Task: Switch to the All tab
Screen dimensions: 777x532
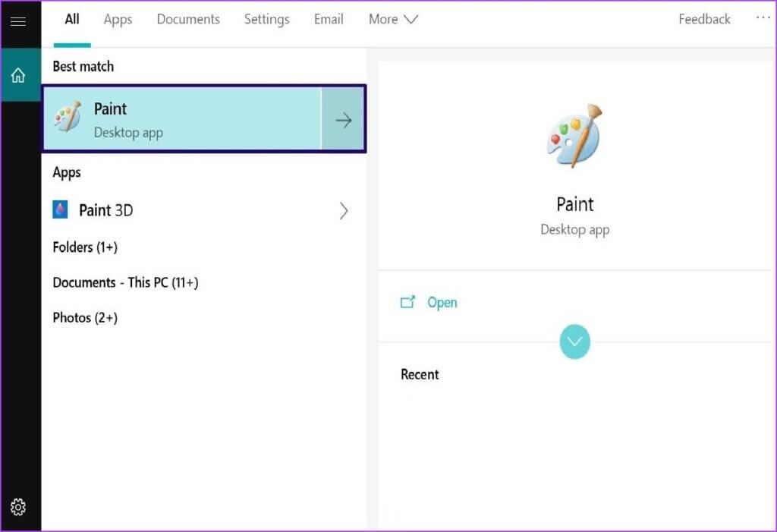Action: (x=72, y=19)
